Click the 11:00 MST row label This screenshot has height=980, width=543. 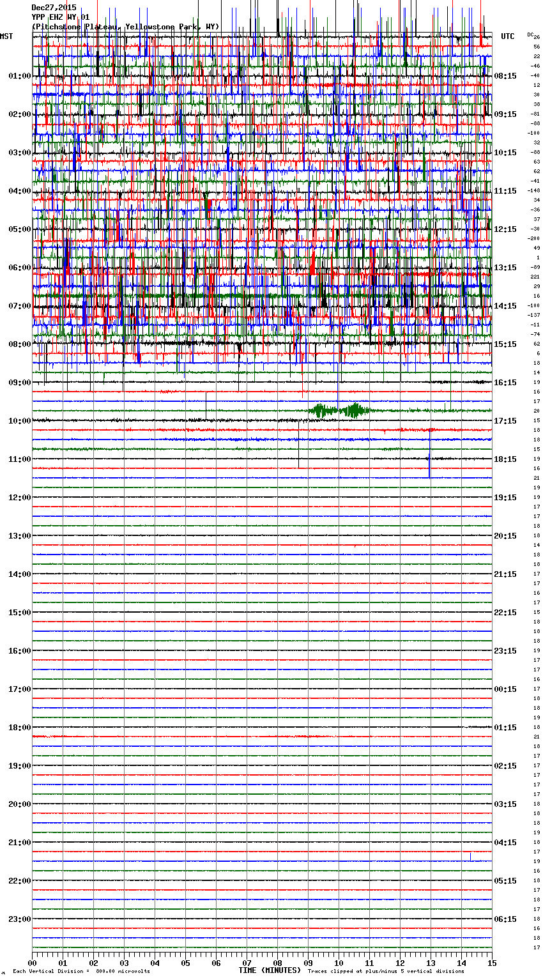click(x=19, y=459)
